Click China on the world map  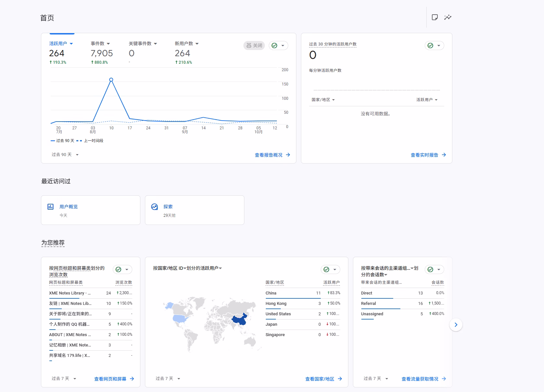click(x=240, y=320)
